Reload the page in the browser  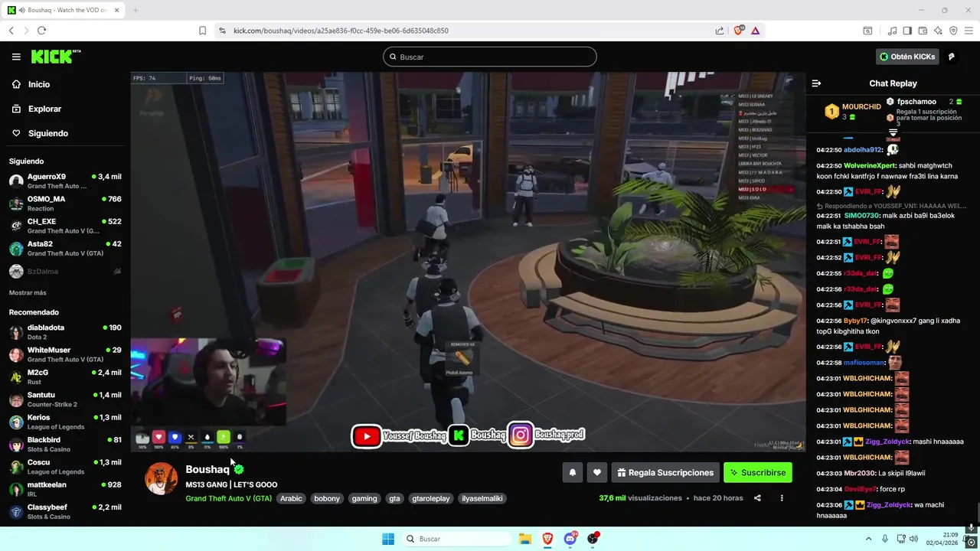tap(41, 31)
